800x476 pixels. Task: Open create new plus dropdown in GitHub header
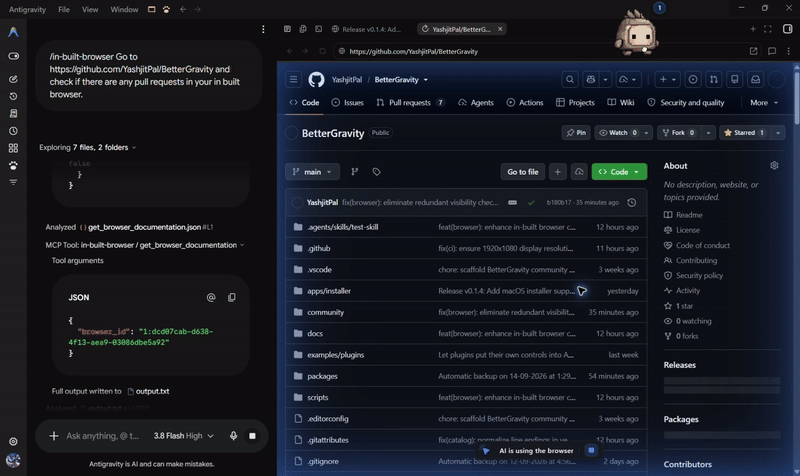tap(667, 80)
